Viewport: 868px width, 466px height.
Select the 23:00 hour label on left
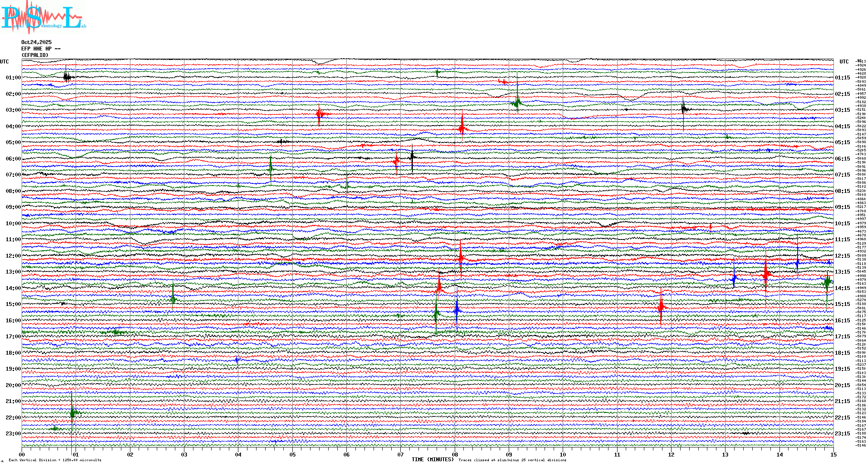tap(13, 434)
